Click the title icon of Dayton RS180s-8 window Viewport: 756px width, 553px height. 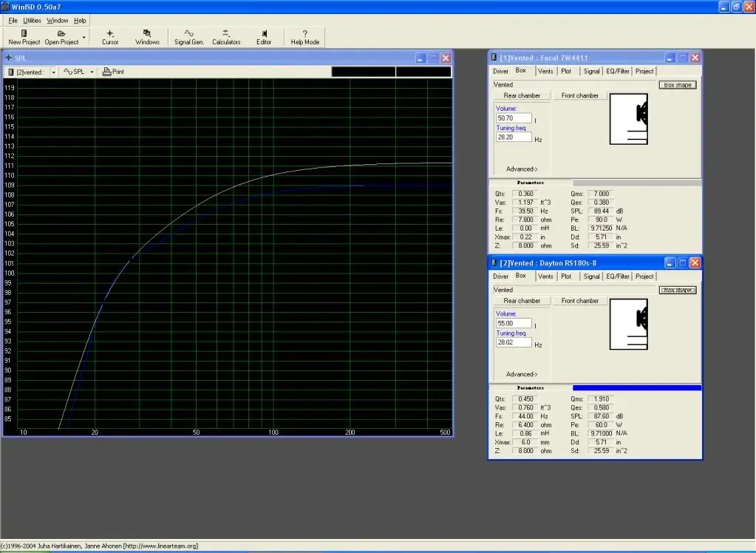tap(494, 262)
